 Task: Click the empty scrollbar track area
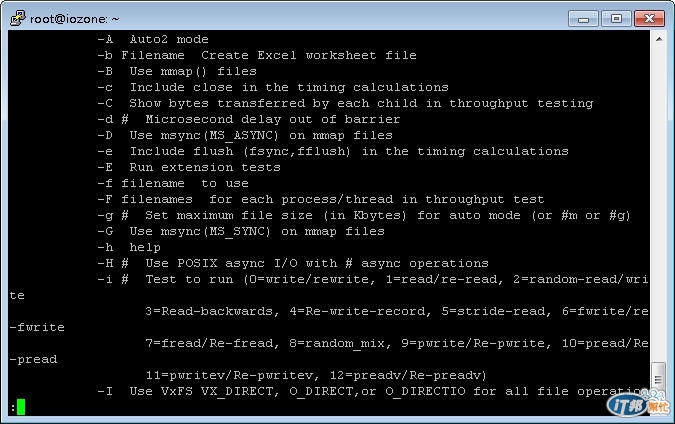pos(659,202)
